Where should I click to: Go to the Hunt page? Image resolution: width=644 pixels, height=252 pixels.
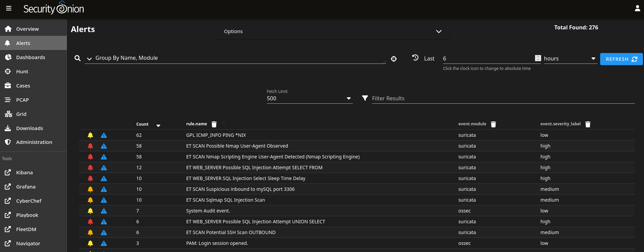click(x=22, y=72)
